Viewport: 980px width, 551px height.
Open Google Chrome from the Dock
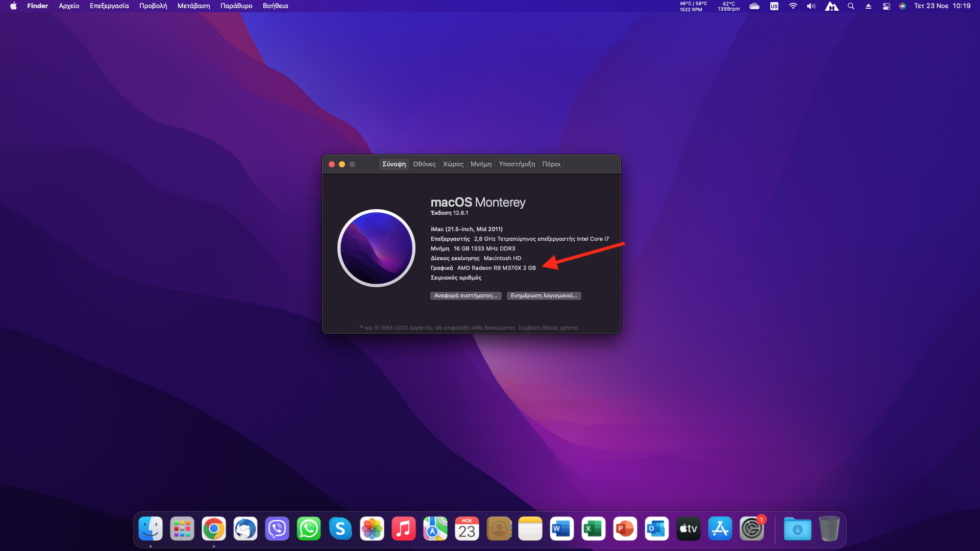click(x=213, y=529)
